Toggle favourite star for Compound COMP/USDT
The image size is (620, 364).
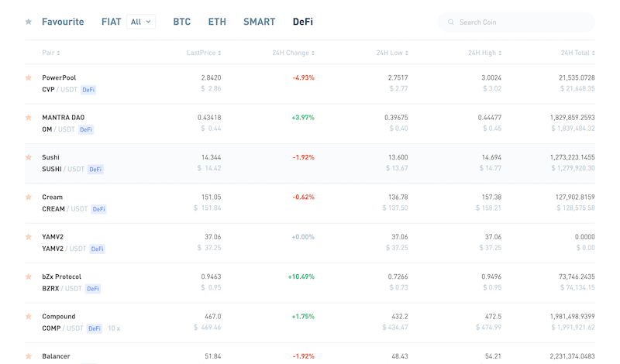point(29,317)
